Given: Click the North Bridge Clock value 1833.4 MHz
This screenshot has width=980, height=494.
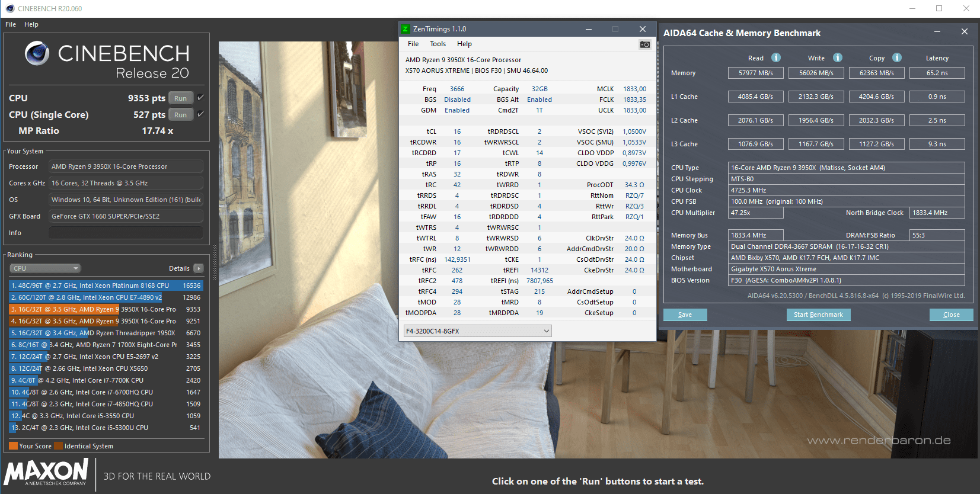Looking at the screenshot, I should 937,213.
